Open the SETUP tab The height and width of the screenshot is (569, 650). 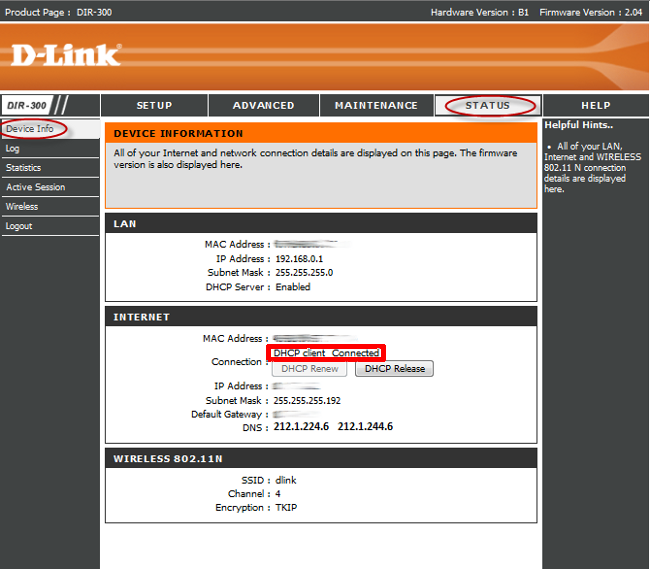pyautogui.click(x=154, y=105)
